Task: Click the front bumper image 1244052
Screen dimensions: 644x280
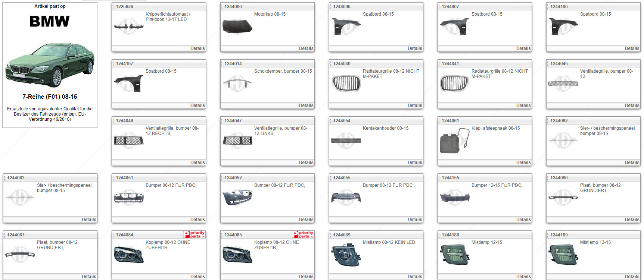Action: (237, 198)
